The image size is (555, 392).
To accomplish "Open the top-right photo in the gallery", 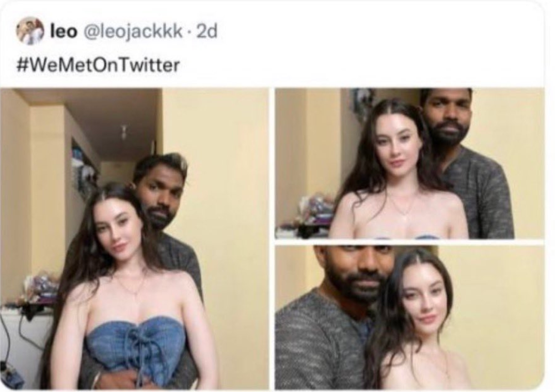I will point(409,164).
